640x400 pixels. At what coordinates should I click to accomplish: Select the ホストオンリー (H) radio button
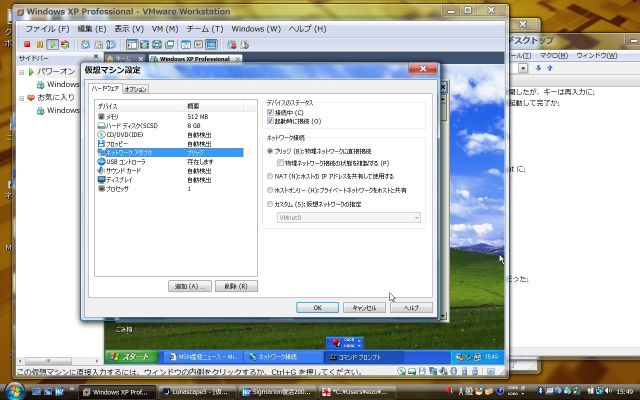tap(270, 190)
